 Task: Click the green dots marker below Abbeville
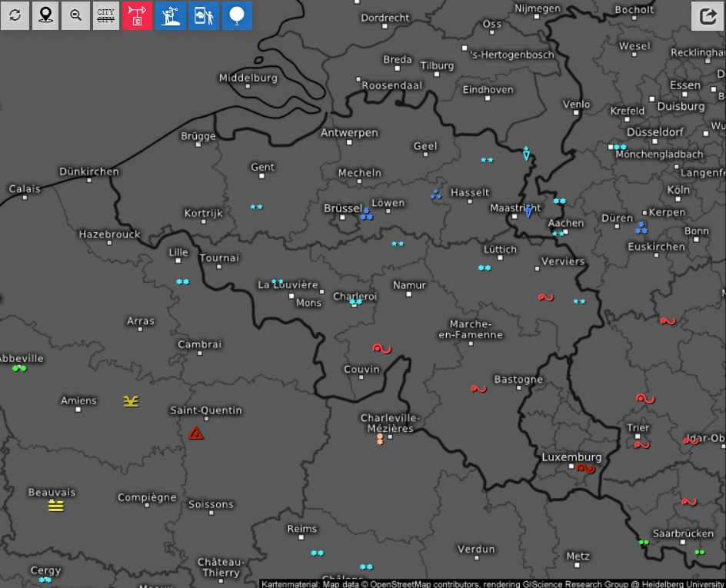[x=20, y=369]
